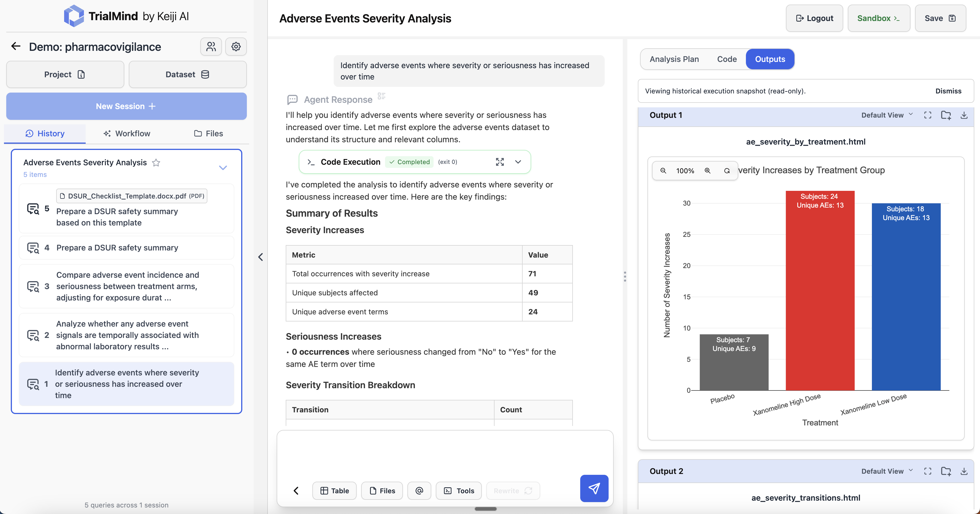Collapse the Adverse Events Severity Analysis session
980x514 pixels.
223,168
